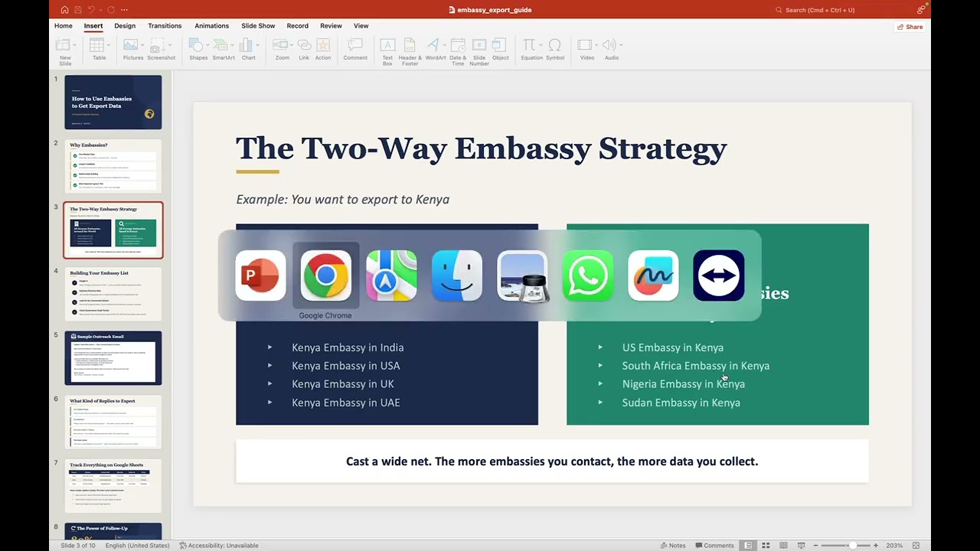Toggle the Comments pane
Screen dimensions: 980x551
(x=714, y=546)
